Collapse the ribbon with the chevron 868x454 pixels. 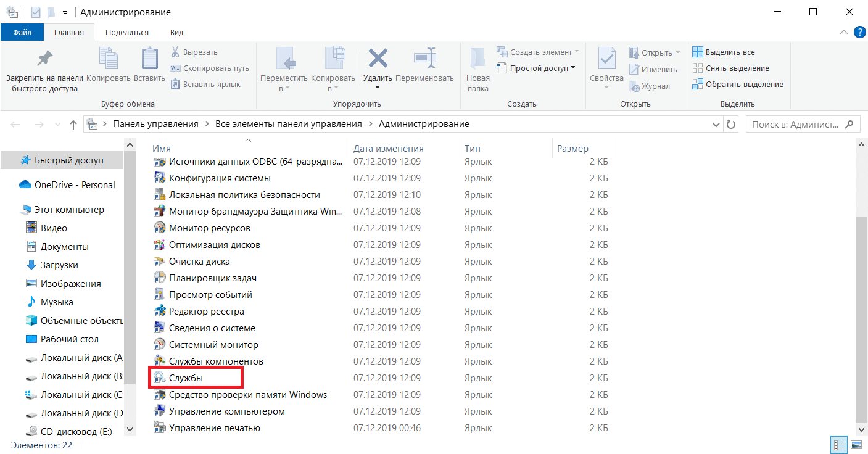[x=844, y=31]
